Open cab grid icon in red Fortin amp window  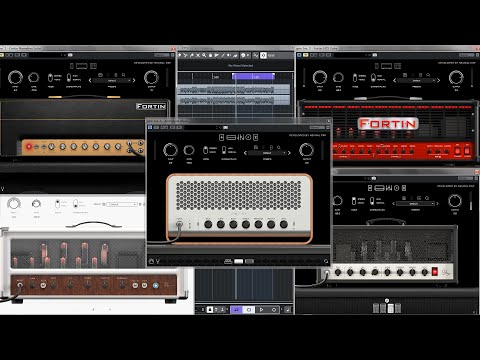point(398,66)
